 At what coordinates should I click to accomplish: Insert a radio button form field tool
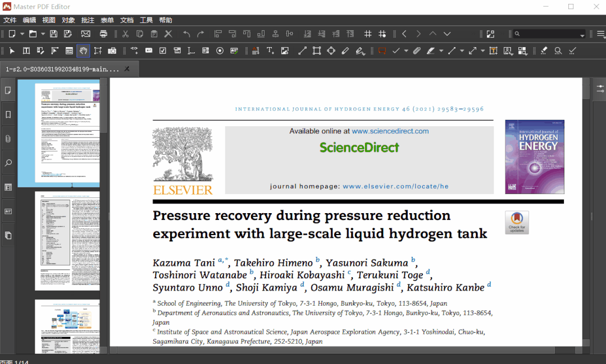point(220,50)
